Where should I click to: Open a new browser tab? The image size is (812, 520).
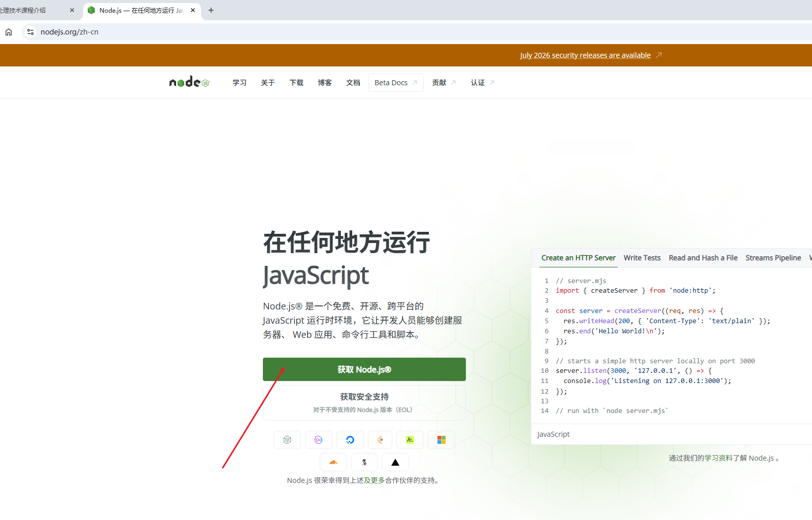click(x=211, y=10)
